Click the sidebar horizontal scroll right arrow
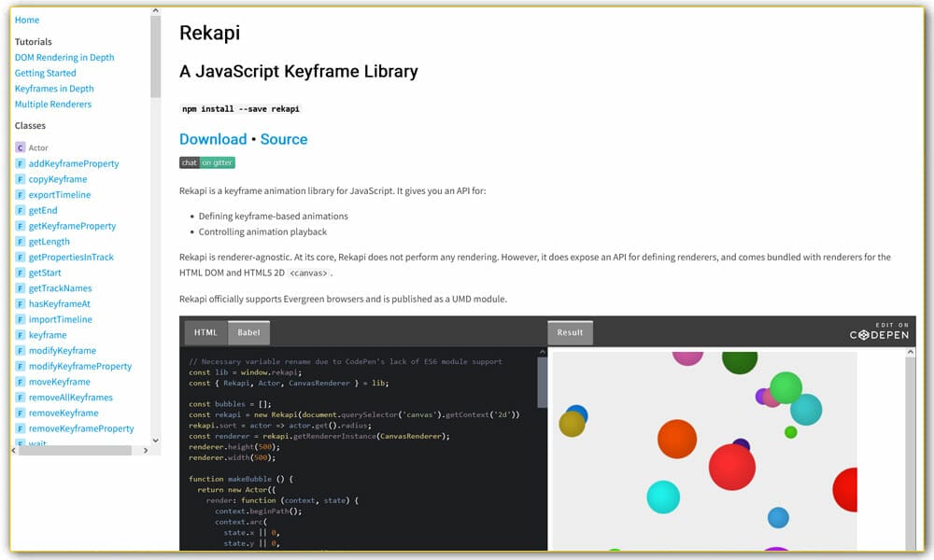Viewport: 934px width, 560px height. [145, 450]
